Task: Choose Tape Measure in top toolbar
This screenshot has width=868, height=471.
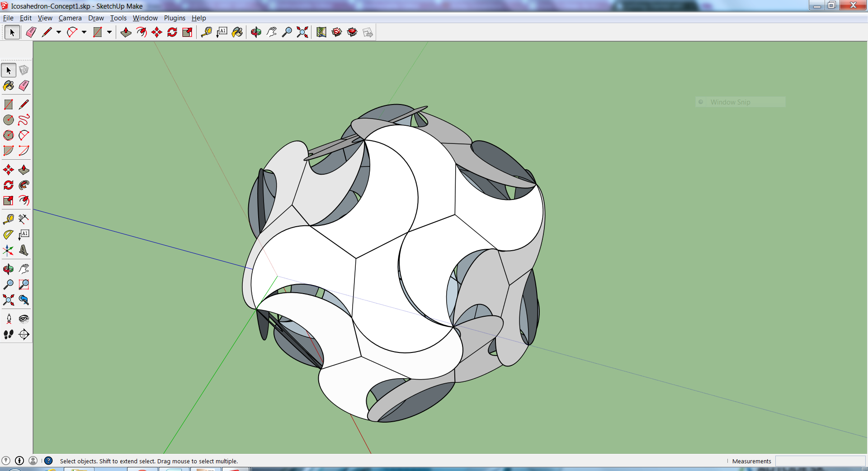Action: tap(207, 32)
